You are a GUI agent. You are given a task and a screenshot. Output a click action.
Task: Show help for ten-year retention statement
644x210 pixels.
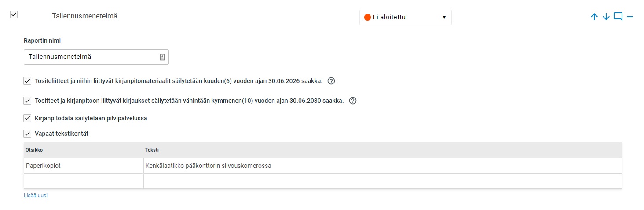coord(353,101)
